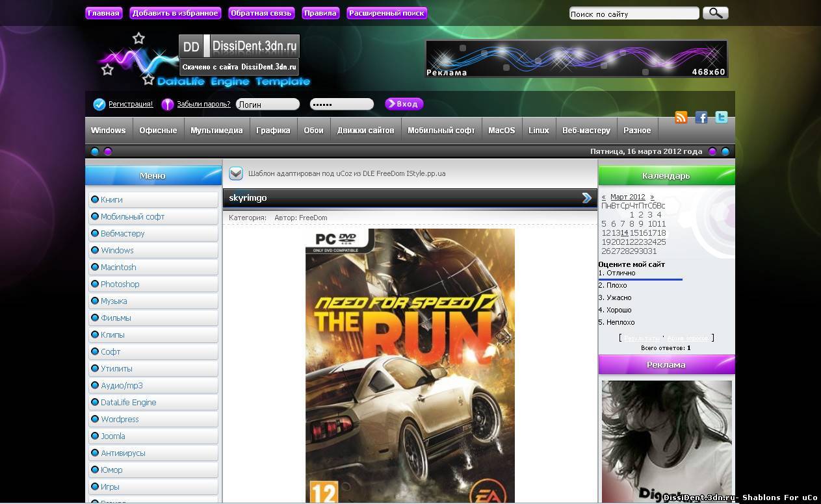This screenshot has height=504, width=821.
Task: Open the Мобильный софт category tab
Action: click(x=441, y=131)
